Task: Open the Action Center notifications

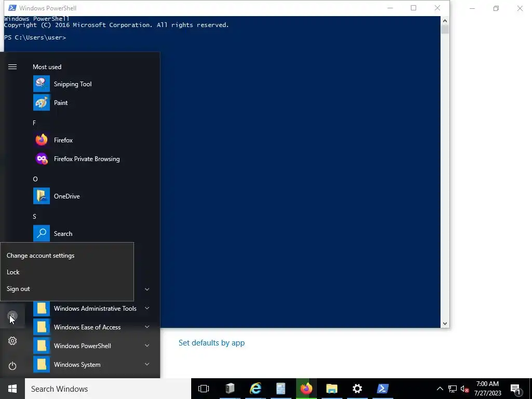Action: click(516, 389)
